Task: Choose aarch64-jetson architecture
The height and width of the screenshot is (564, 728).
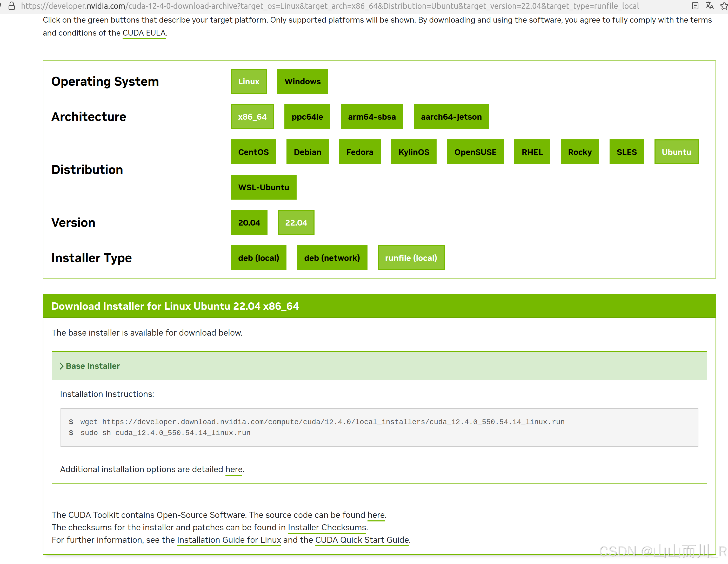Action: [x=451, y=117]
